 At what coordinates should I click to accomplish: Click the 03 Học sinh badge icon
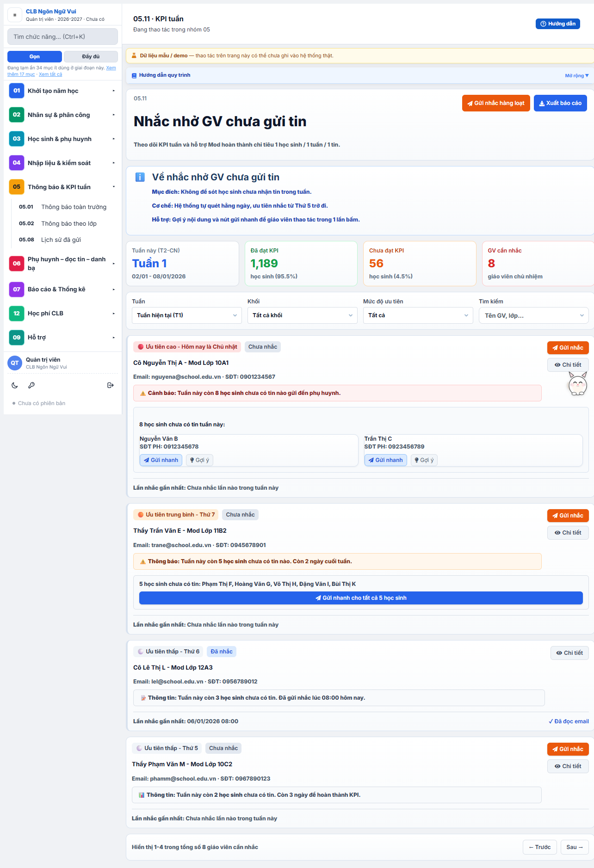(17, 139)
